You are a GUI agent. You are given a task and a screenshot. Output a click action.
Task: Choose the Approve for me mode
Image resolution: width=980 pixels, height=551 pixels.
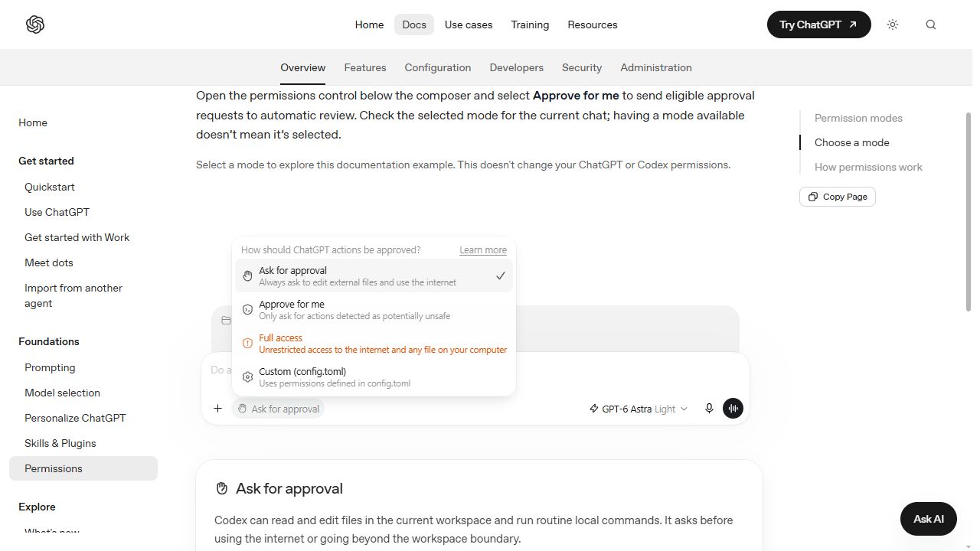374,310
